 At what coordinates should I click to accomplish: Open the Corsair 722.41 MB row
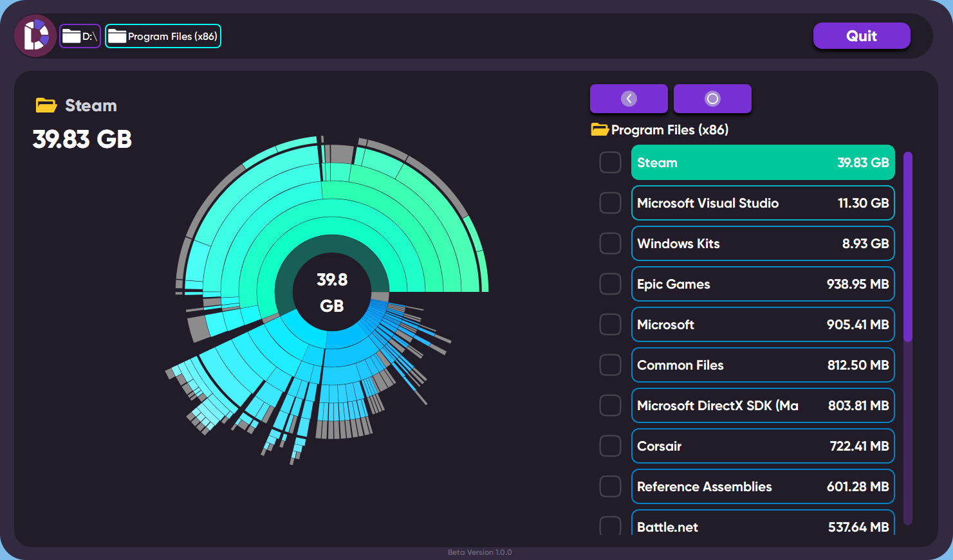click(x=763, y=446)
